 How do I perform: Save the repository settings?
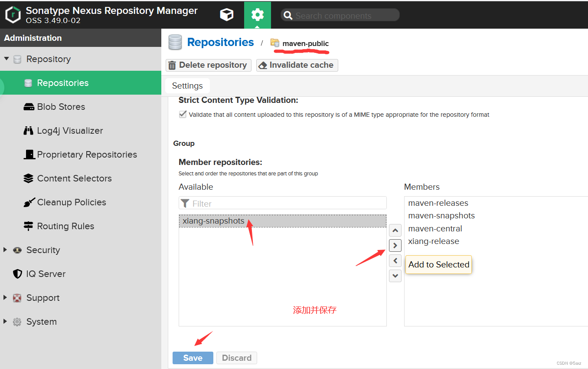coord(193,358)
